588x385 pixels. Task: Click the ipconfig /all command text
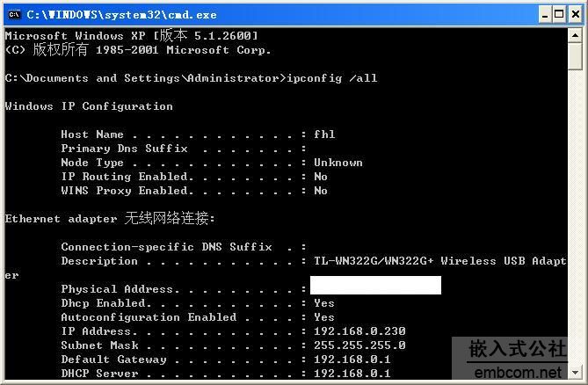pos(332,78)
